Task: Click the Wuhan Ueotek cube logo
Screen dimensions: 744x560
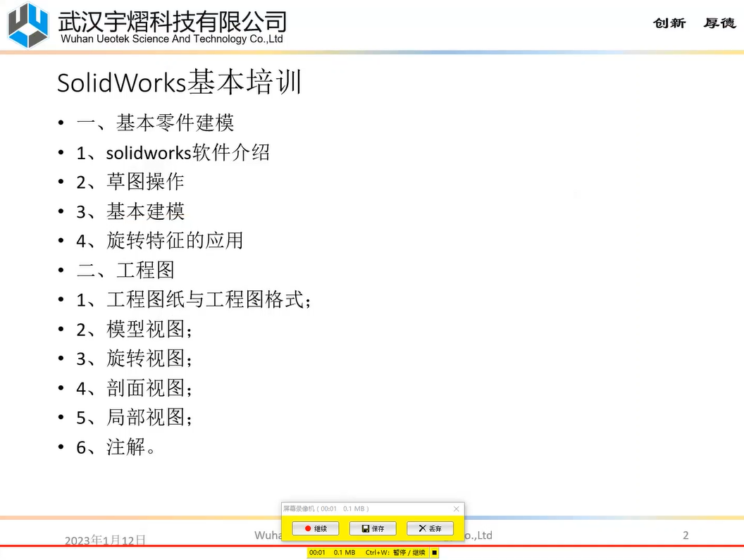Action: coord(28,25)
